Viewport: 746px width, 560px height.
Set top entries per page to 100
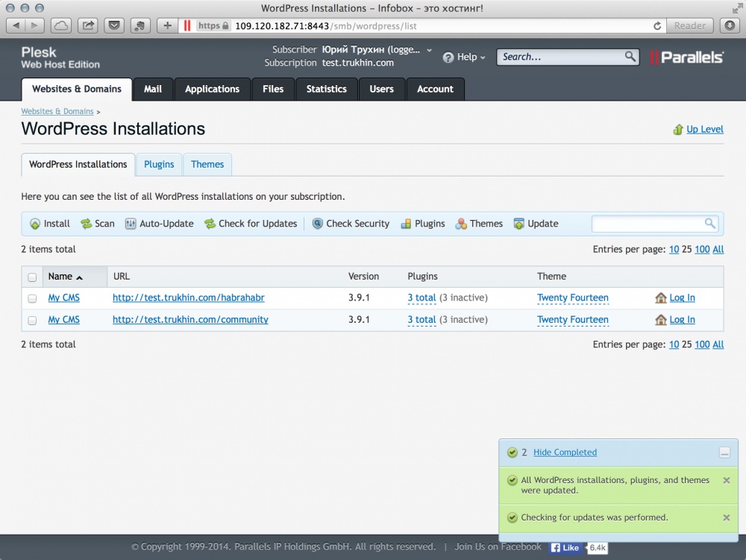point(702,250)
